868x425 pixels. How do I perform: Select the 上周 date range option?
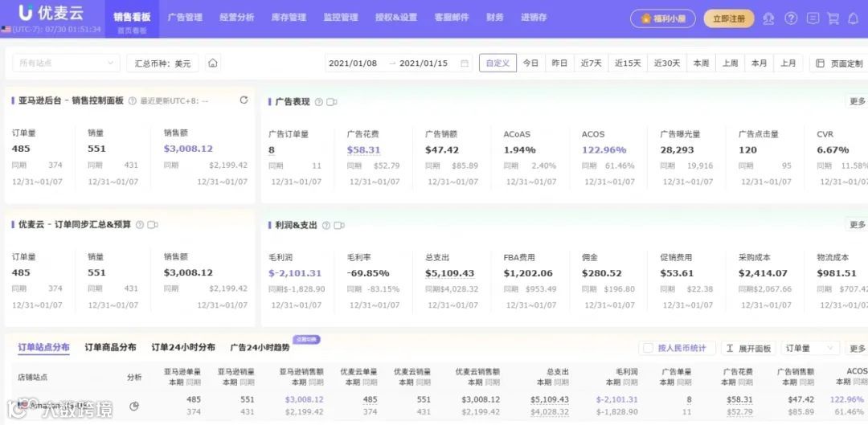coord(730,63)
